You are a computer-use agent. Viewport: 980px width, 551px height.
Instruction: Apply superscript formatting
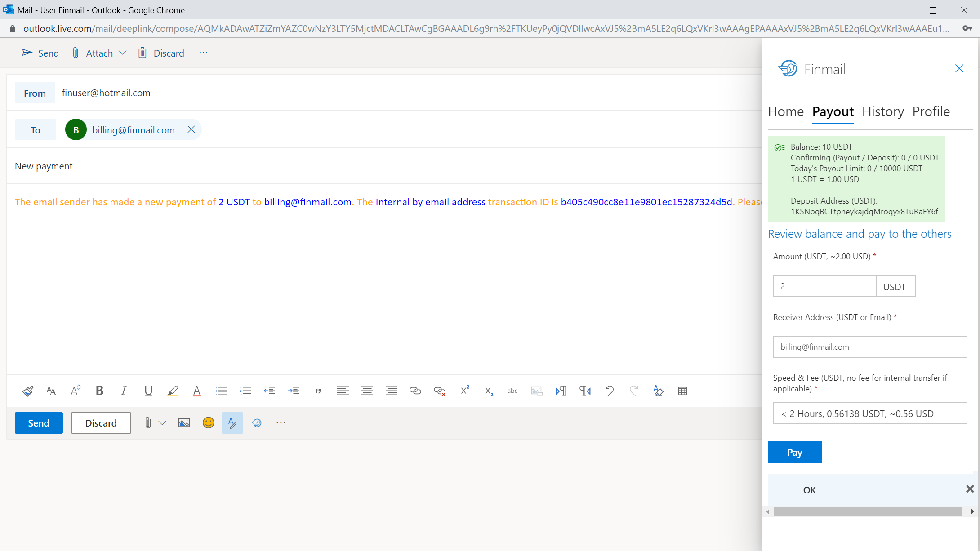coord(465,390)
